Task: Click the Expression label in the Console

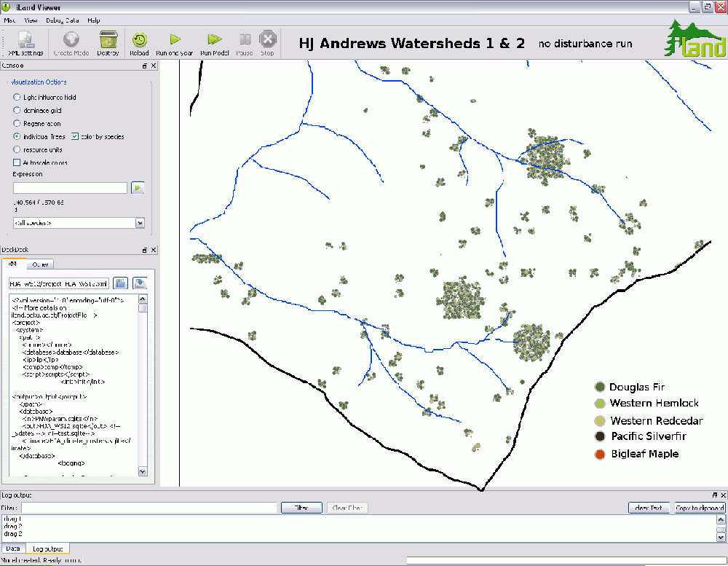Action: 28,174
